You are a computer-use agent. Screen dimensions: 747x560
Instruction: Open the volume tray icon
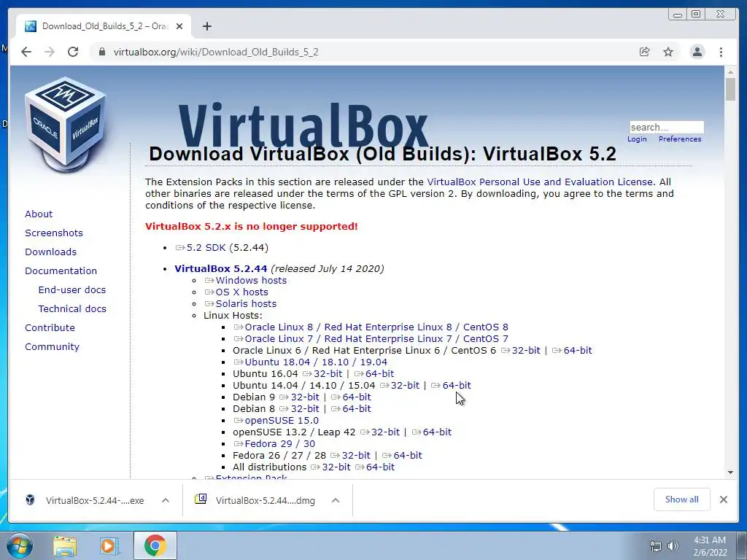[x=673, y=546]
